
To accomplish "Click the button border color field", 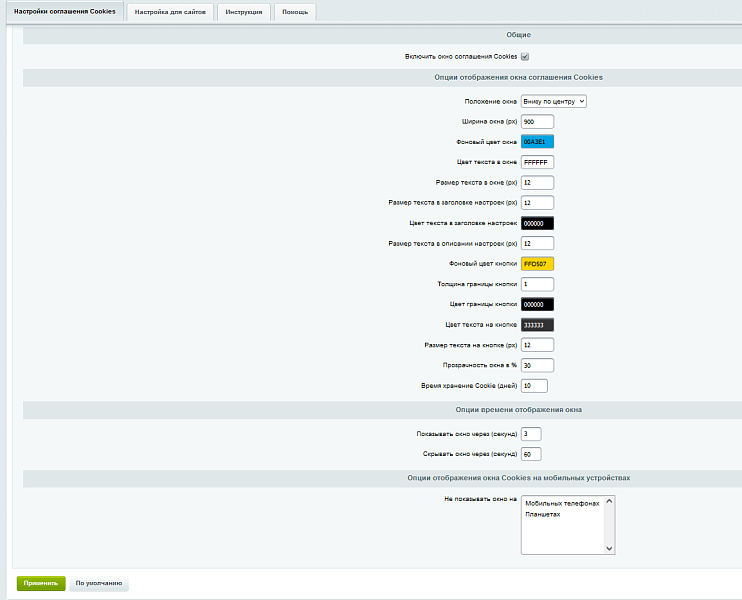I will (x=537, y=304).
